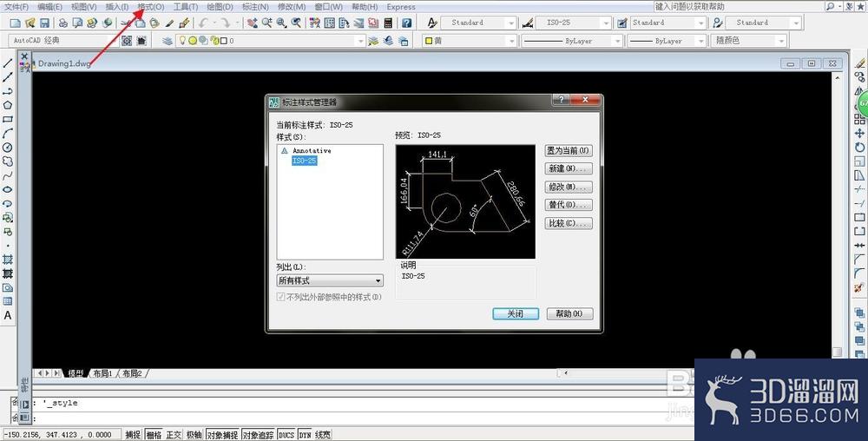
Task: Select the Polygon tool
Action: click(8, 105)
